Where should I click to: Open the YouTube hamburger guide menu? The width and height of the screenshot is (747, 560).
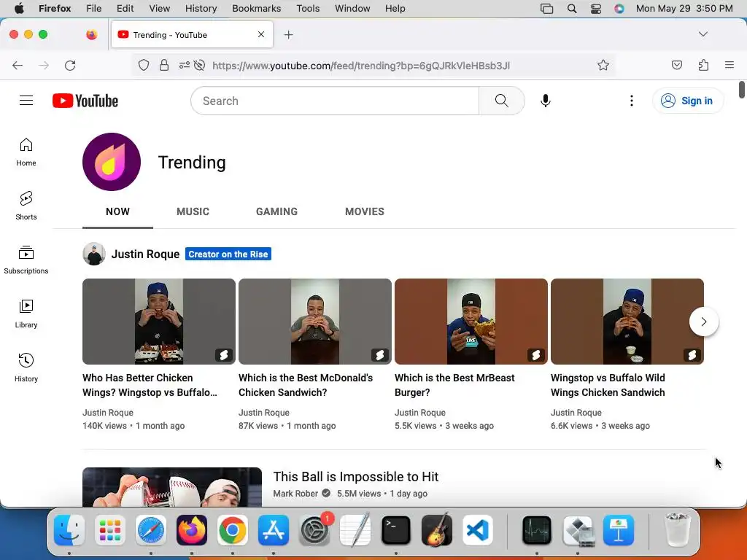click(26, 101)
